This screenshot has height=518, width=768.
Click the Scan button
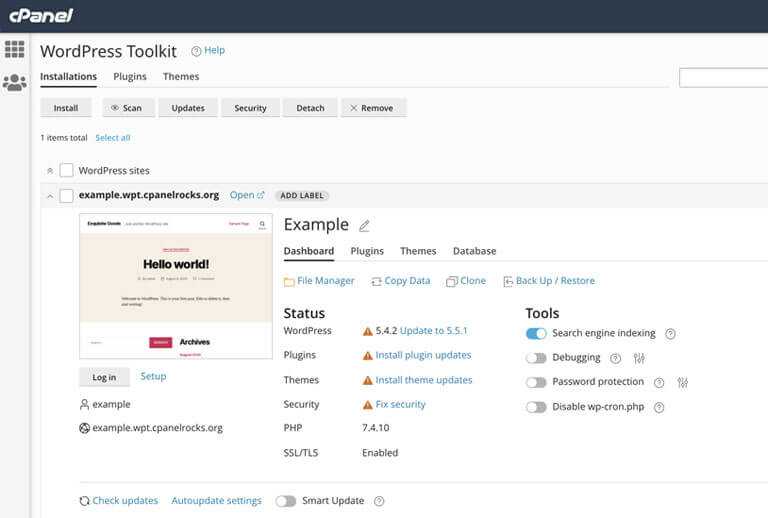[128, 108]
